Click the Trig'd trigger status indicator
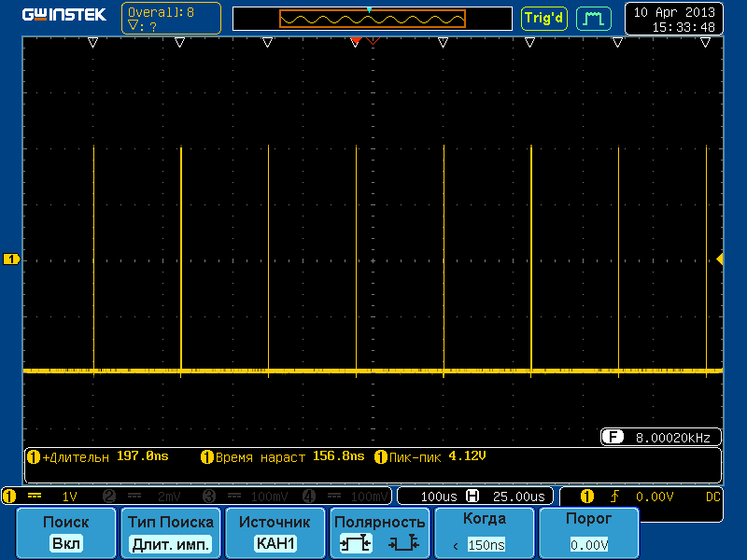Viewport: 747px width, 560px height. coord(543,18)
